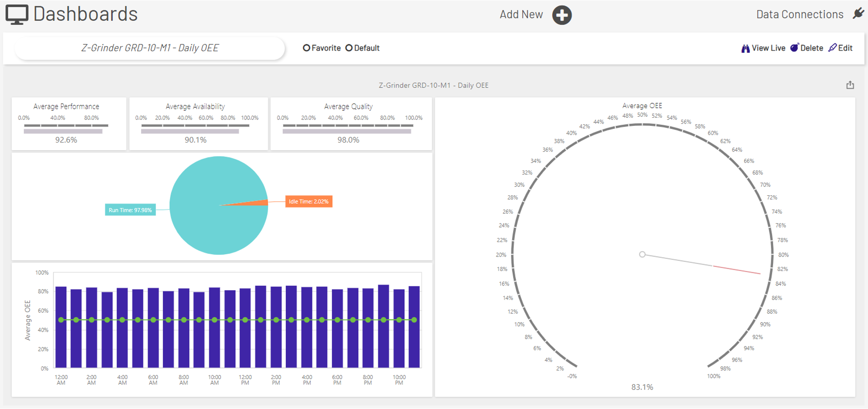This screenshot has width=868, height=409.
Task: Click the View Live link
Action: [769, 48]
